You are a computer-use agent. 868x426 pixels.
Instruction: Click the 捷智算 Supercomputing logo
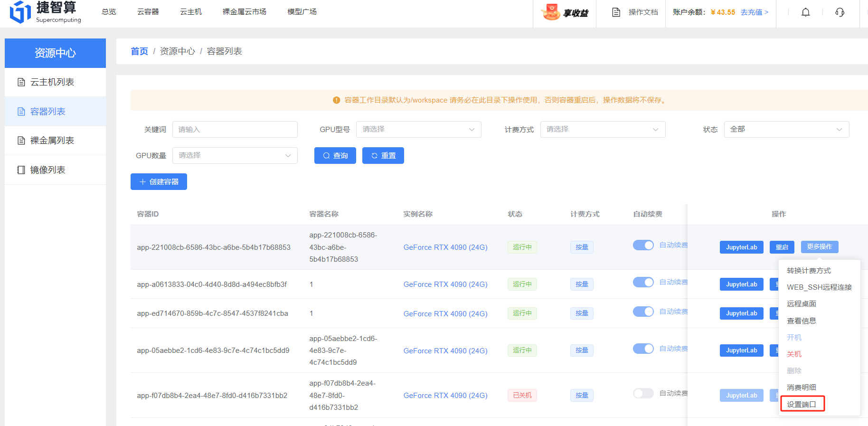click(x=46, y=12)
